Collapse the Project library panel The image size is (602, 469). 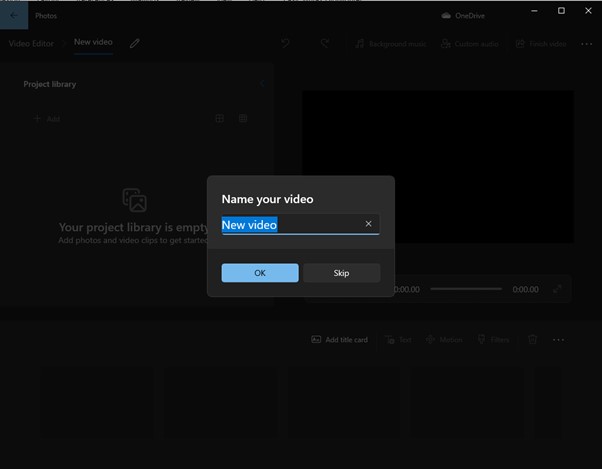262,84
